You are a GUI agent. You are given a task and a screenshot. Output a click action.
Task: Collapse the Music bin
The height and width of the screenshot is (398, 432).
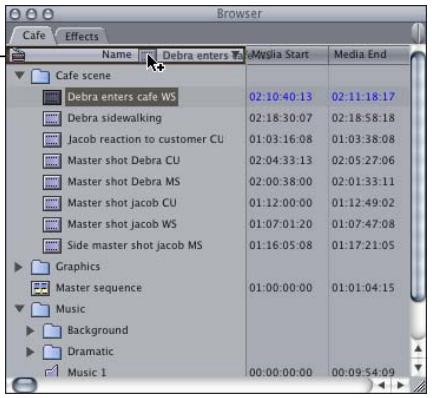pyautogui.click(x=20, y=308)
